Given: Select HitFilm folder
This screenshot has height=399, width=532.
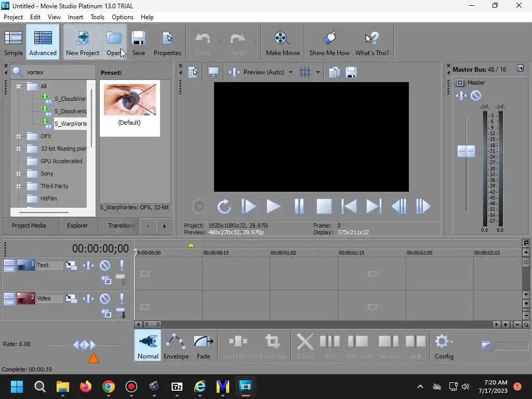Looking at the screenshot, I should tap(48, 198).
